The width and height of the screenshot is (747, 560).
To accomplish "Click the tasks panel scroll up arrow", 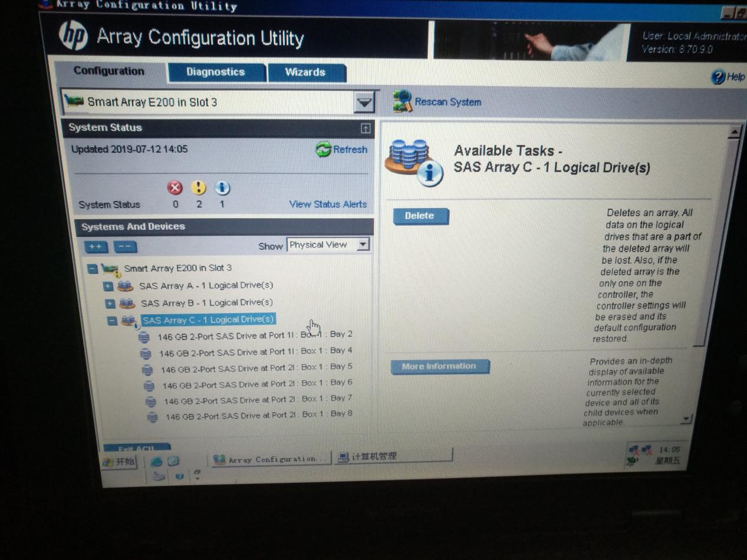I will 734,131.
